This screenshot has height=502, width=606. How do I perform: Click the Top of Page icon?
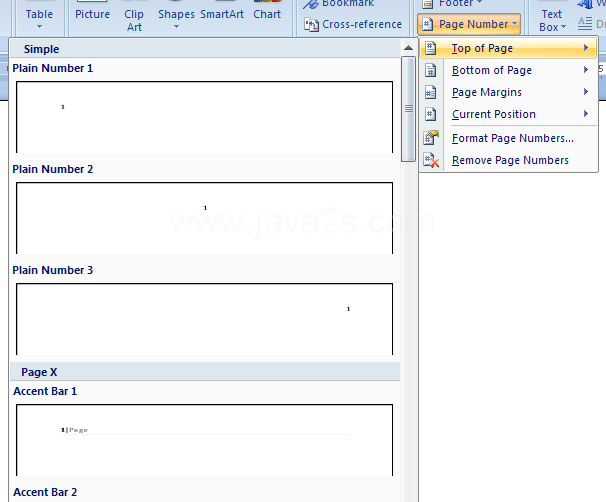point(431,48)
